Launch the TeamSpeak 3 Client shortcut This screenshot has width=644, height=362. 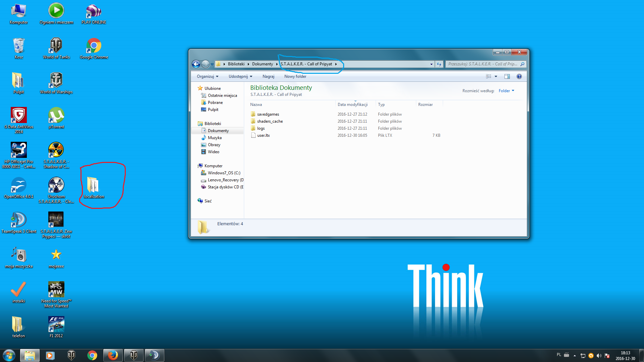pos(19,222)
